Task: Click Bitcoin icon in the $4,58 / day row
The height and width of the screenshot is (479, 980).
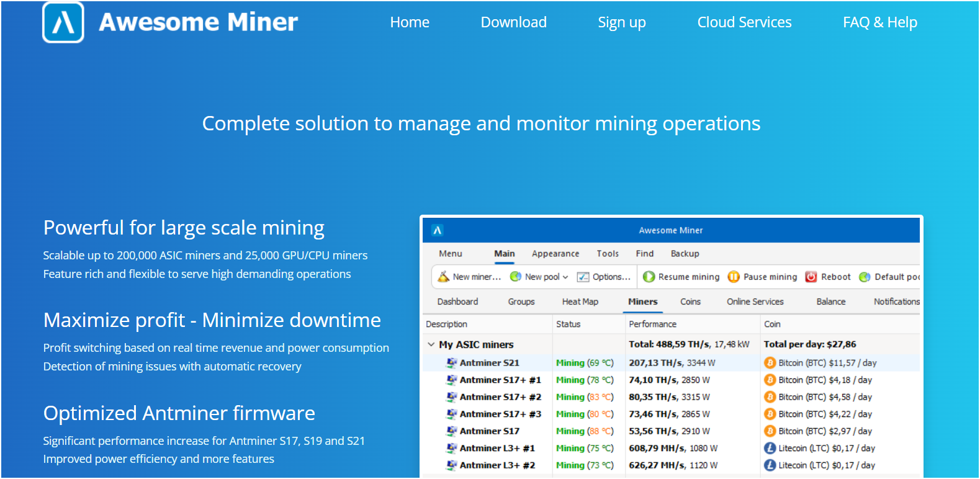Action: 770,397
